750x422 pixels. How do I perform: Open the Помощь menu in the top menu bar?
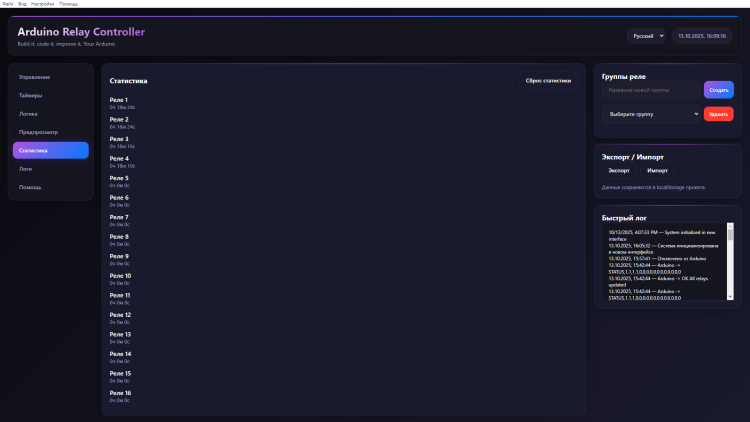[x=68, y=4]
